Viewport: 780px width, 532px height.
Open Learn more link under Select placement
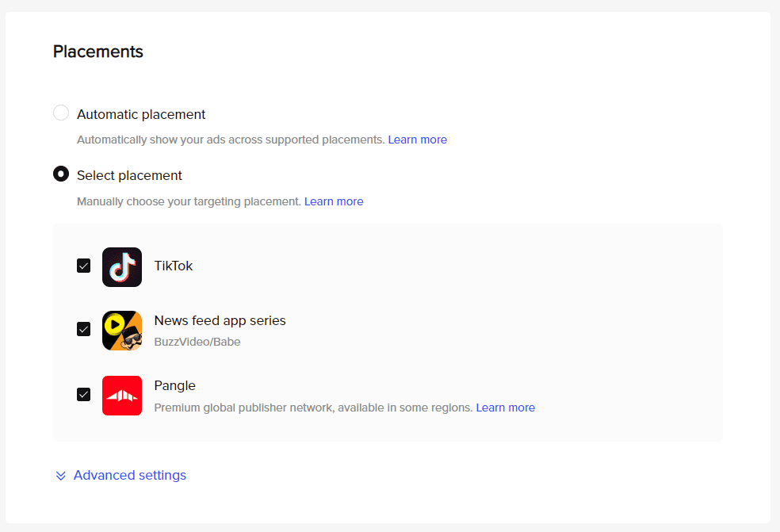click(334, 201)
